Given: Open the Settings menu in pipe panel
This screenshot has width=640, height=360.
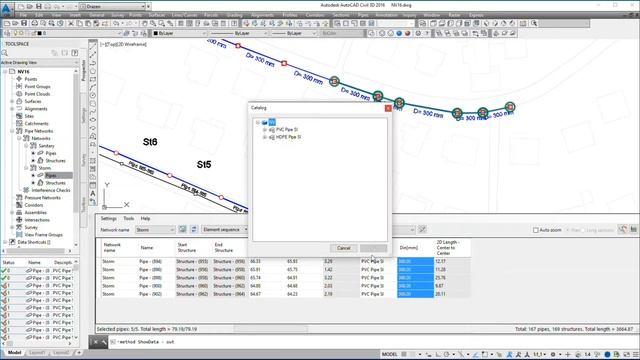Looking at the screenshot, I should click(x=109, y=219).
